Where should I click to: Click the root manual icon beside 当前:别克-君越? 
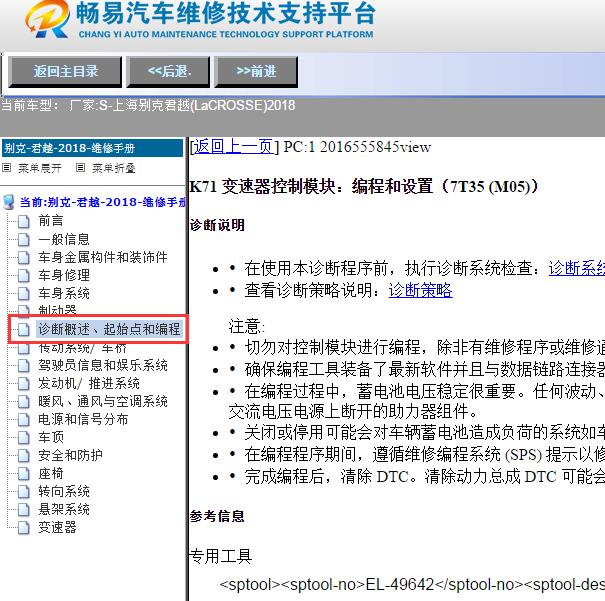pyautogui.click(x=8, y=202)
